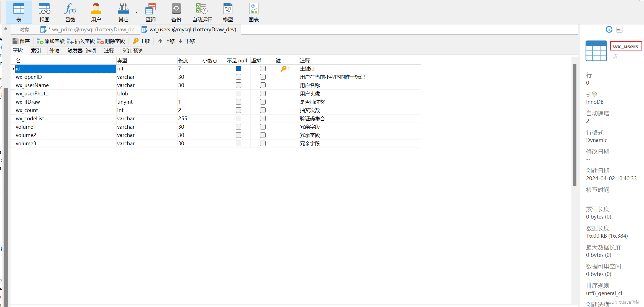Uncheck 不是 null for the id field
Screen dimensions: 644x307
coord(238,68)
